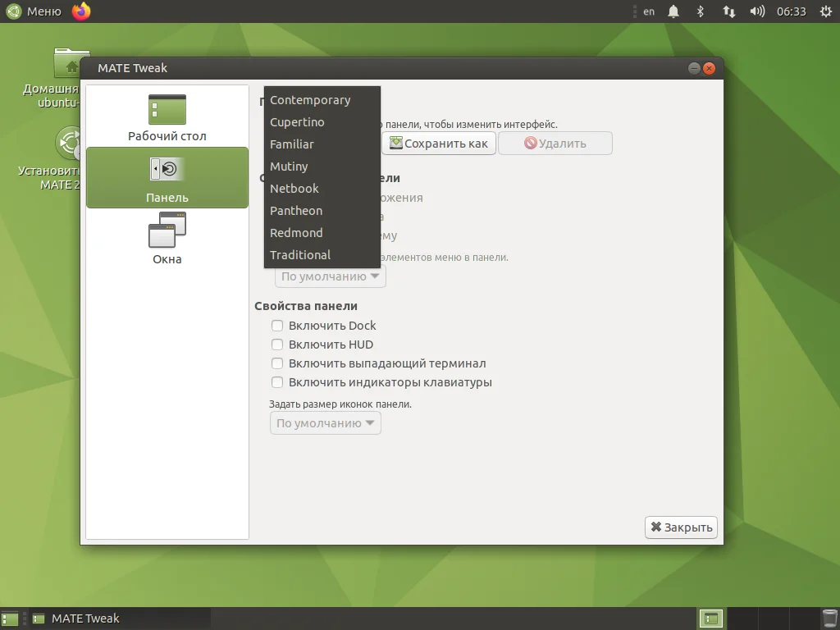Open the sound volume indicator
The height and width of the screenshot is (630, 840).
coord(757,11)
